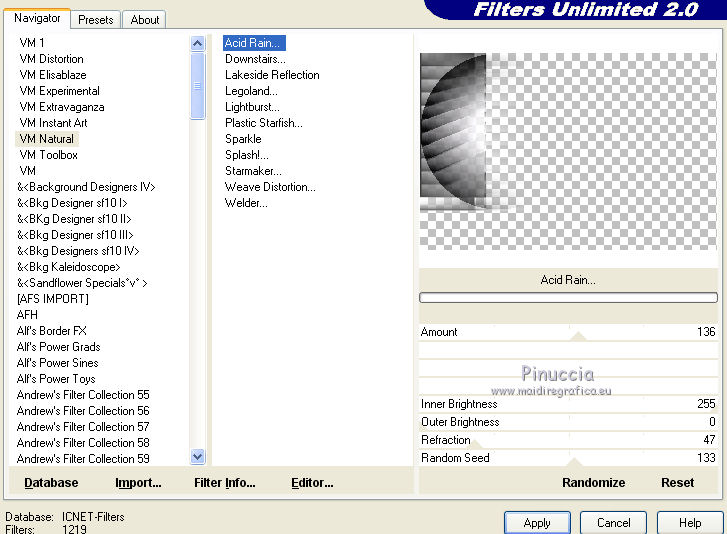Viewport: 727px width, 534px height.
Task: Click the category list scrollbar thumb
Action: click(198, 86)
